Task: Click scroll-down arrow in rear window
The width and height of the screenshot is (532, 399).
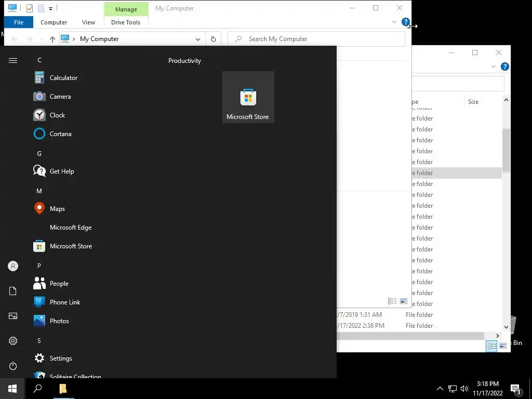Action: coord(506,327)
